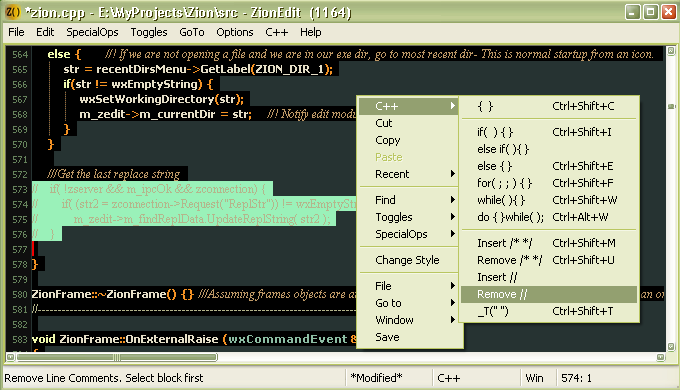The image size is (680, 390).
Task: Maximize the ZionEdit window
Action: click(651, 12)
